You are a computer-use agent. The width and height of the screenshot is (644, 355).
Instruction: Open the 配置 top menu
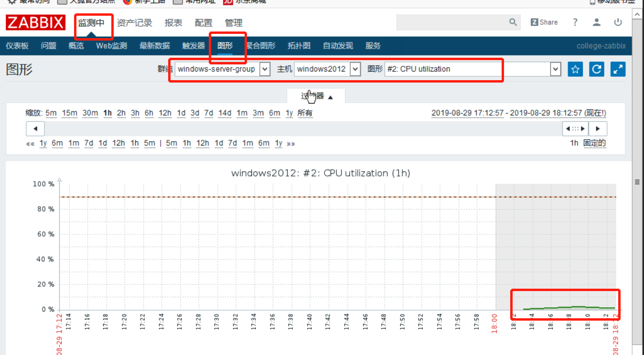[x=204, y=22]
